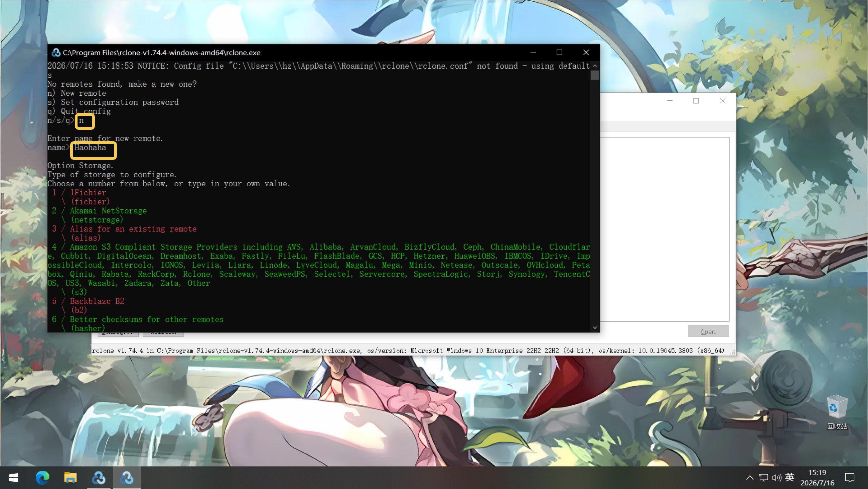This screenshot has height=489, width=868.
Task: Open the network status tray icon
Action: [763, 478]
